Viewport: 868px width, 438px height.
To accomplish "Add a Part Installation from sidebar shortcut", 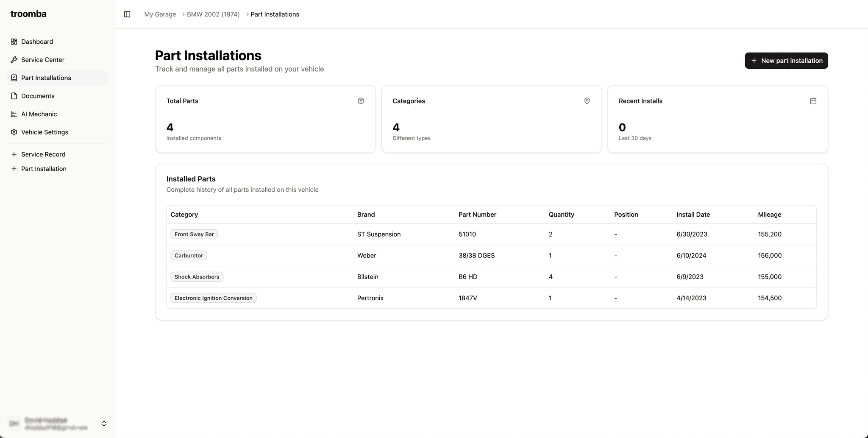I will coord(44,169).
